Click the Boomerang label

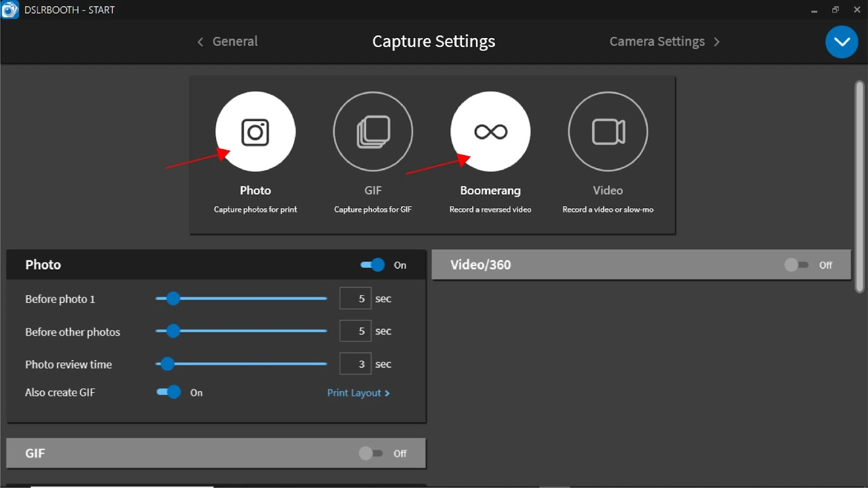tap(490, 190)
